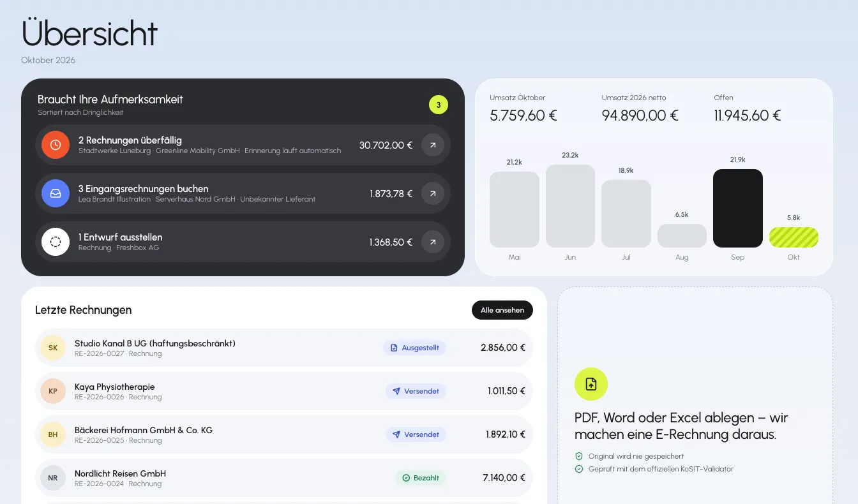This screenshot has height=504, width=858.
Task: Click the PDF, Word oder Excel drop zone text
Action: point(681,426)
